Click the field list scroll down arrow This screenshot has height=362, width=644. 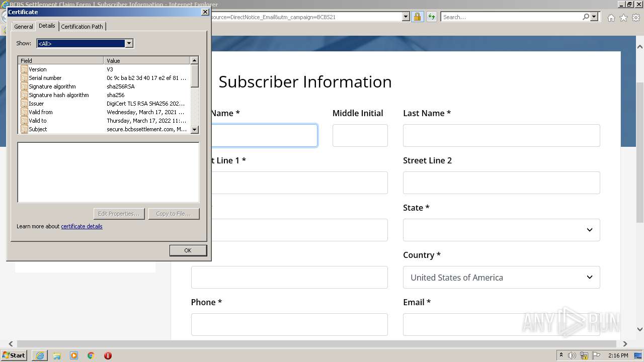click(195, 130)
